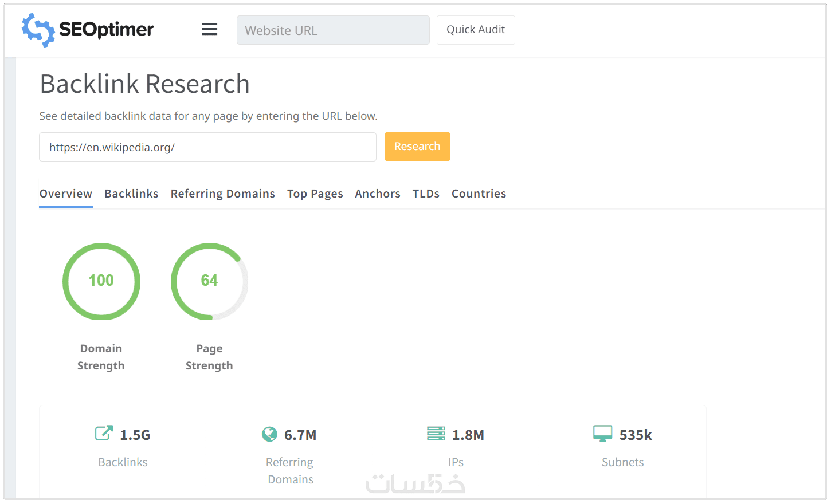Click the Page Strength 64 gauge
The image size is (831, 504).
pos(210,281)
